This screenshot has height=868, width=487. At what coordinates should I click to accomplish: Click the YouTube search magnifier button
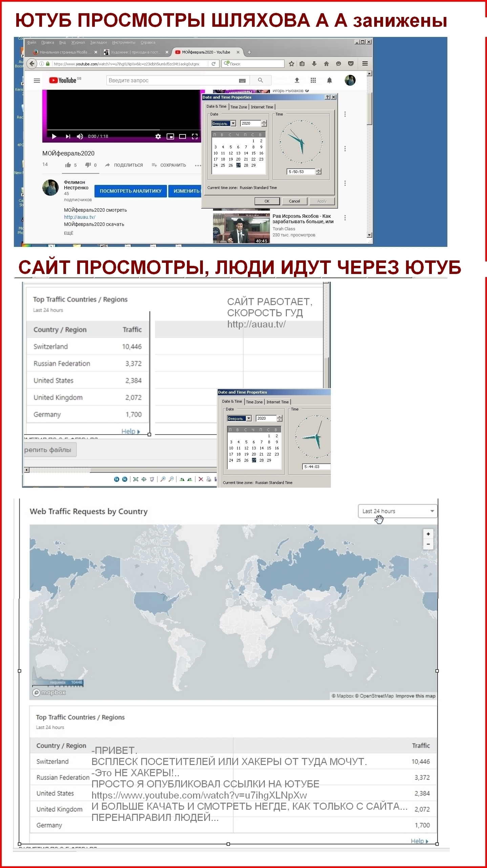pyautogui.click(x=260, y=80)
